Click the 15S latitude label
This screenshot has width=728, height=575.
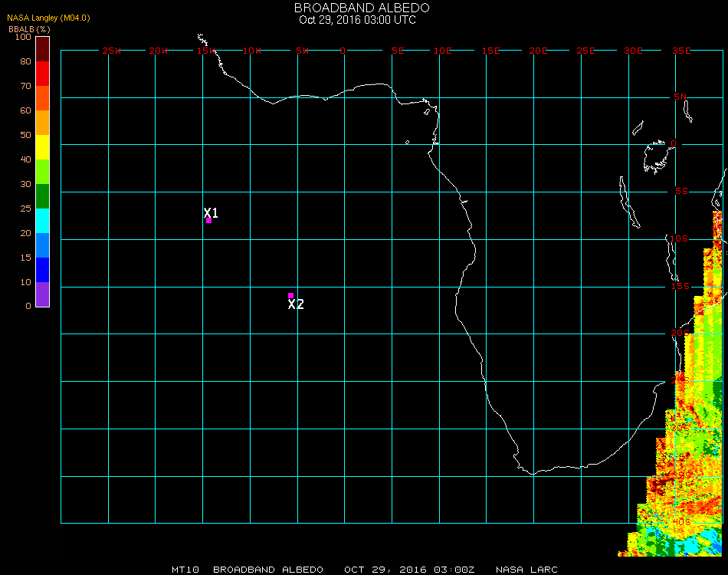tap(680, 286)
